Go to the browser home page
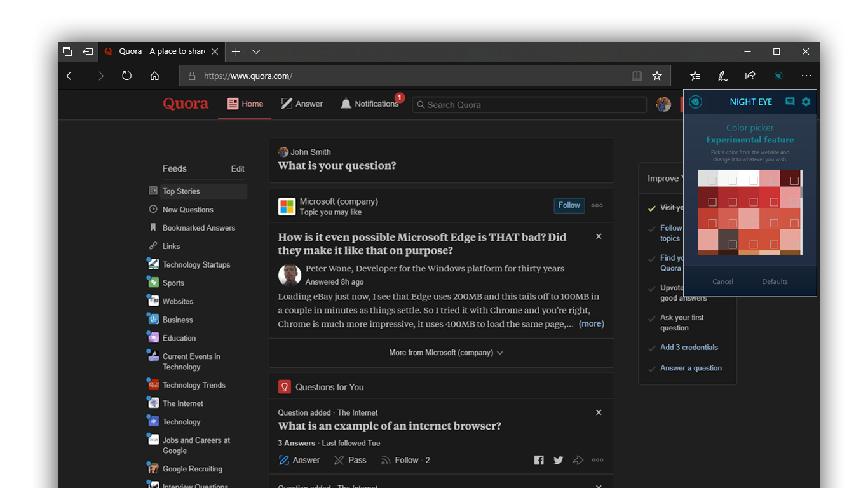The width and height of the screenshot is (868, 488). 154,76
